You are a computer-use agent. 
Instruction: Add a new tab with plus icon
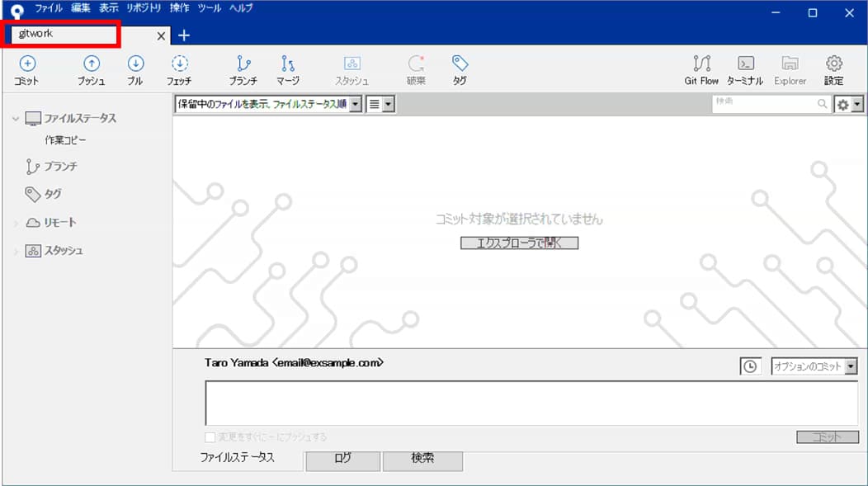point(184,35)
